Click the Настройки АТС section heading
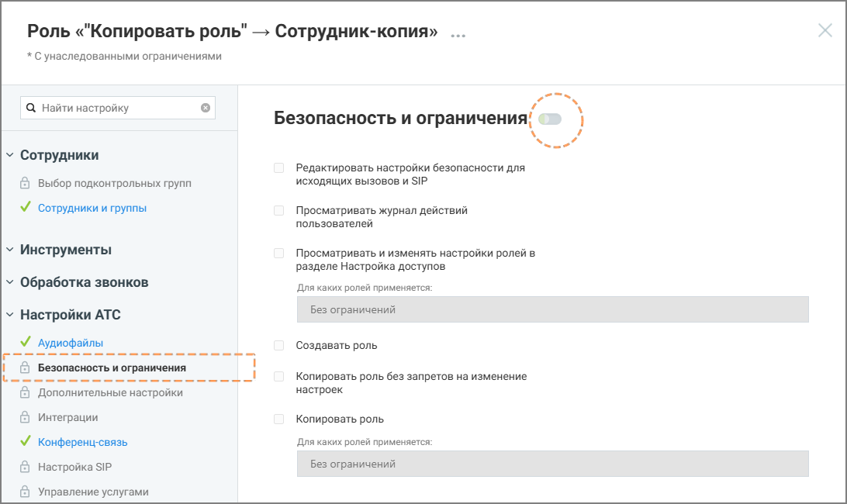Image resolution: width=847 pixels, height=504 pixels. pos(71,314)
